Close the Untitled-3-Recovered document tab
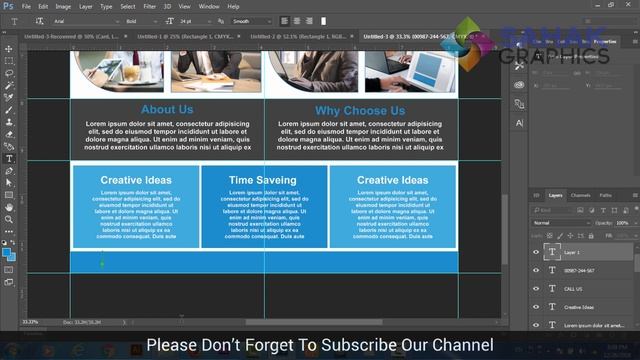The image size is (640, 360). (126, 36)
